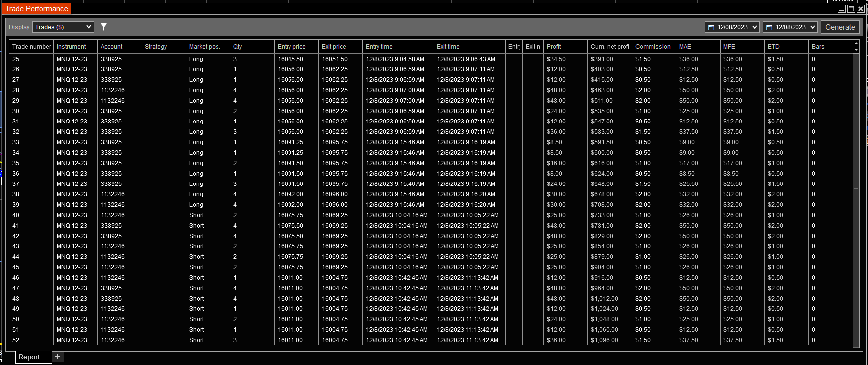The image size is (868, 365).
Task: Open the start date picker dropdown
Action: [x=732, y=27]
